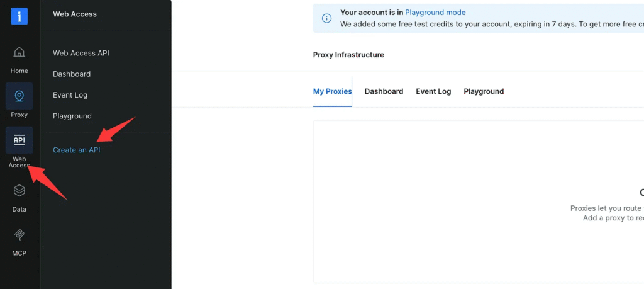
Task: Click the Create an API link
Action: 76,150
